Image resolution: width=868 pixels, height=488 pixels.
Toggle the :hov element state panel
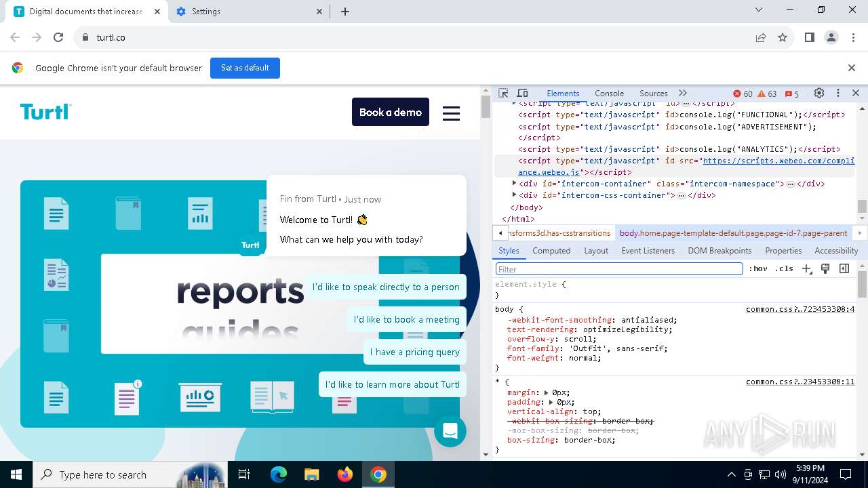[758, 269]
